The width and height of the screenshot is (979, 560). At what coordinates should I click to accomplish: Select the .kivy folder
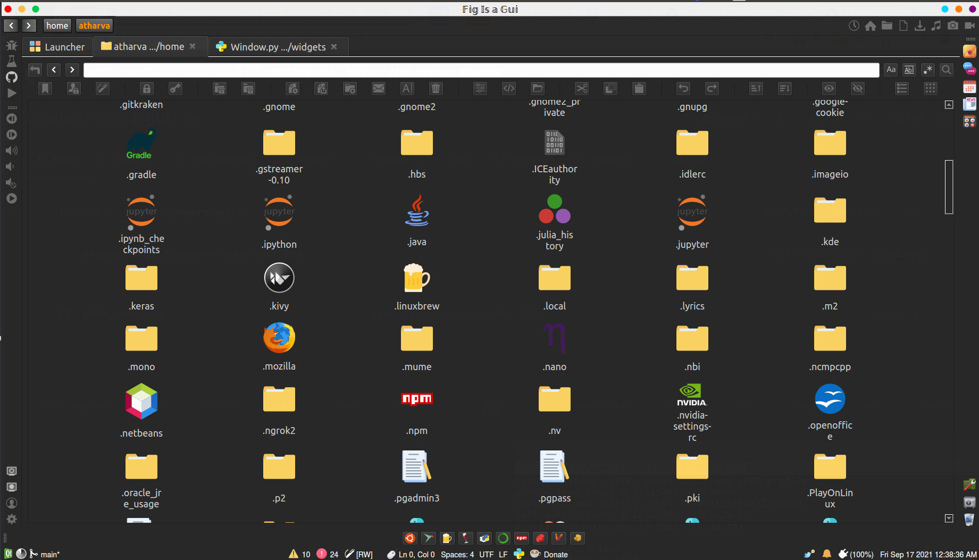point(279,286)
